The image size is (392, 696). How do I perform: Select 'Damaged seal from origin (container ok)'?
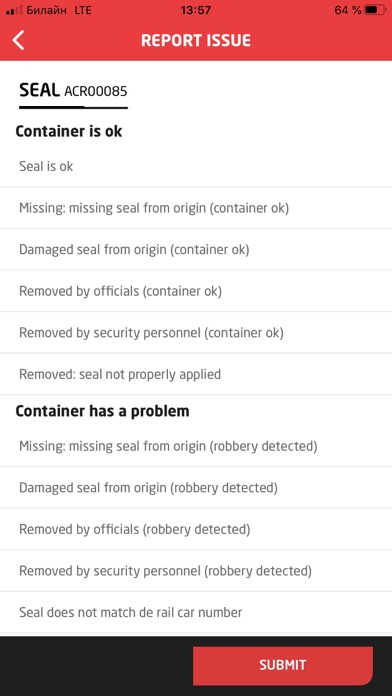196,249
